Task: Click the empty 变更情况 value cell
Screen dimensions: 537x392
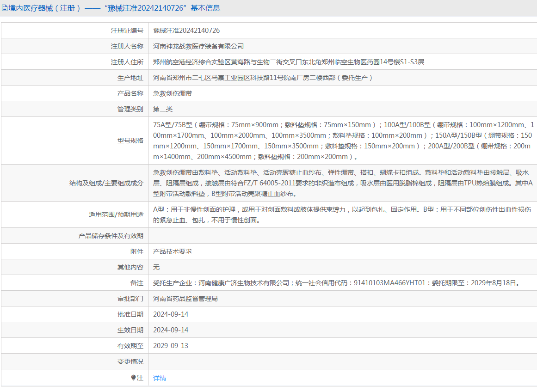Action: coord(342,361)
